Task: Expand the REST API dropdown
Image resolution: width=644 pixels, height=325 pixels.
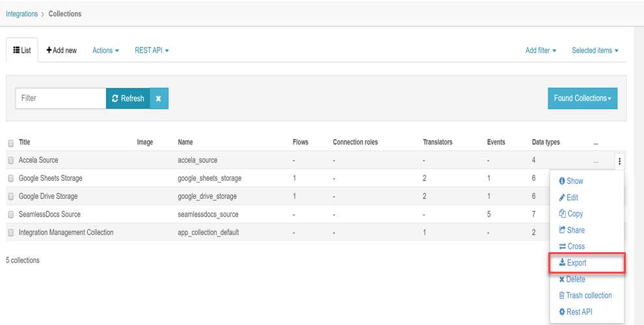Action: point(152,50)
